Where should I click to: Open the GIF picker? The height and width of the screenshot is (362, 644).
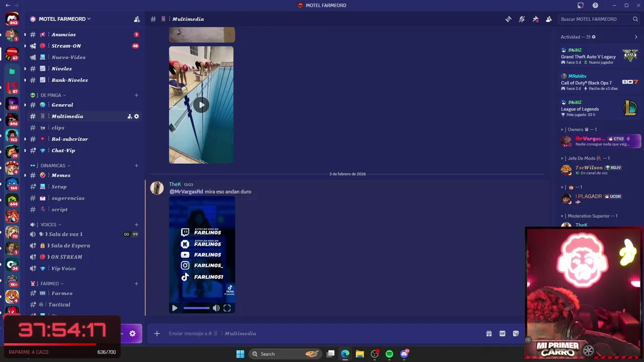(x=502, y=333)
